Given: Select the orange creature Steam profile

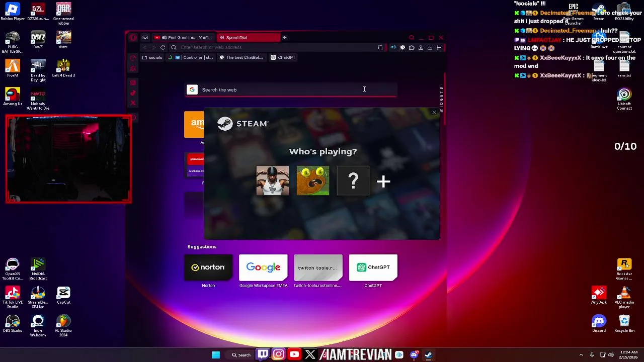Looking at the screenshot, I should click(x=313, y=180).
